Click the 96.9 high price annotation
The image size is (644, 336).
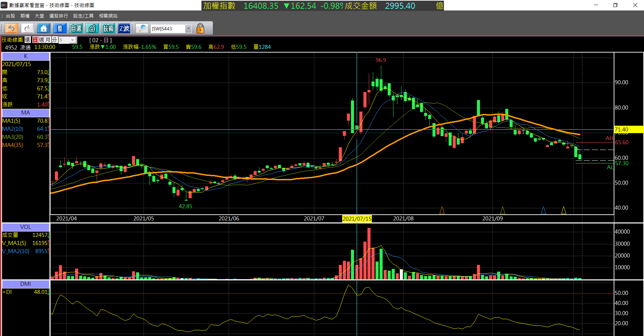[x=381, y=60]
